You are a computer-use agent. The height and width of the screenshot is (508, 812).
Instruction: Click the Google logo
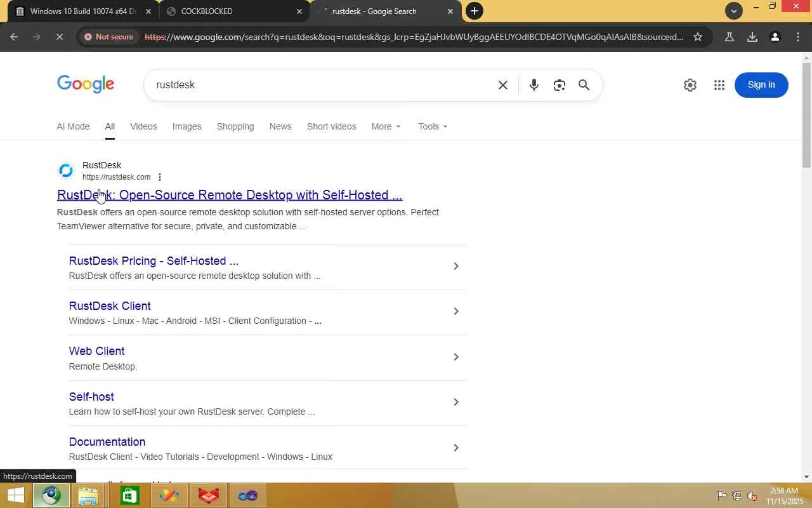tap(86, 84)
